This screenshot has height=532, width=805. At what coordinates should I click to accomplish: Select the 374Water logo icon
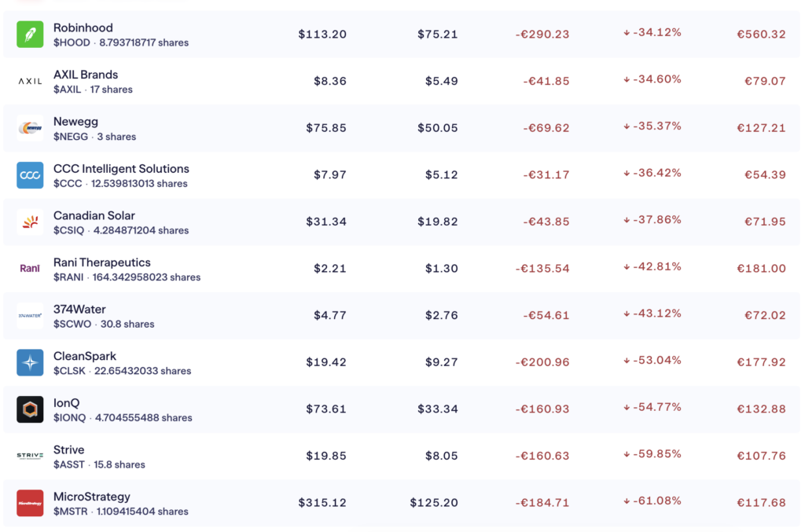click(30, 316)
